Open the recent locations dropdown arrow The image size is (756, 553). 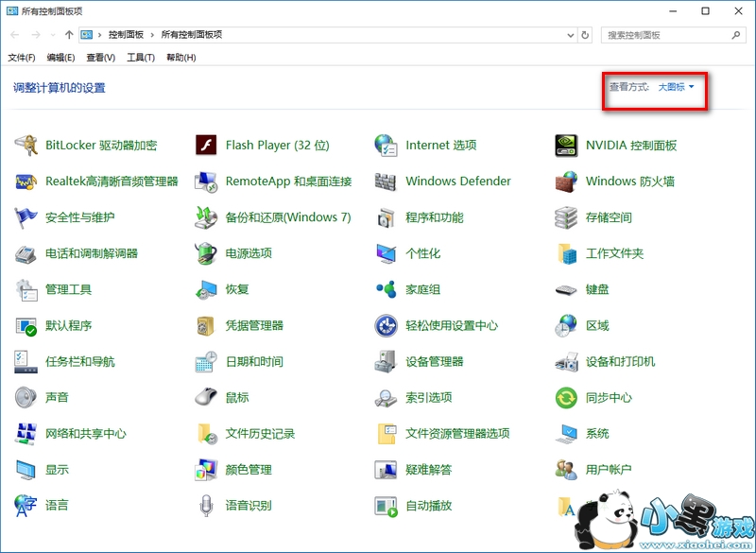(x=53, y=35)
